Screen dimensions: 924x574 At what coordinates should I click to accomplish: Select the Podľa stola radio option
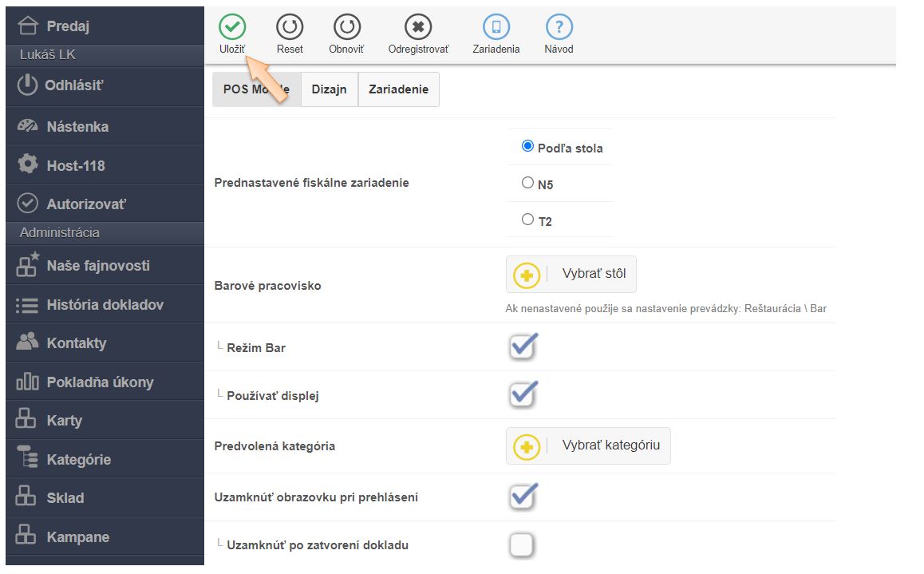click(x=527, y=147)
